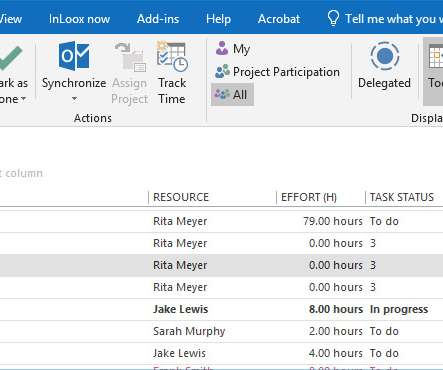The width and height of the screenshot is (443, 370).
Task: Open the Help ribbon tab
Action: [218, 19]
